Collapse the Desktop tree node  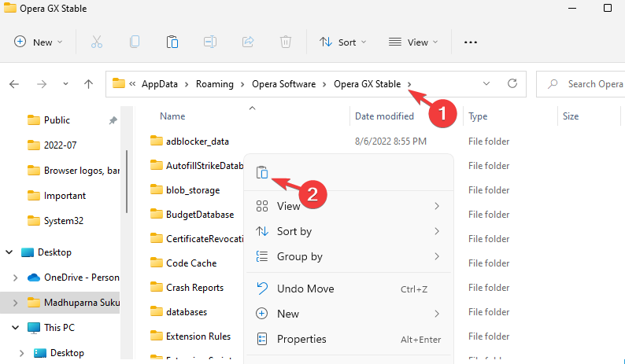[9, 252]
